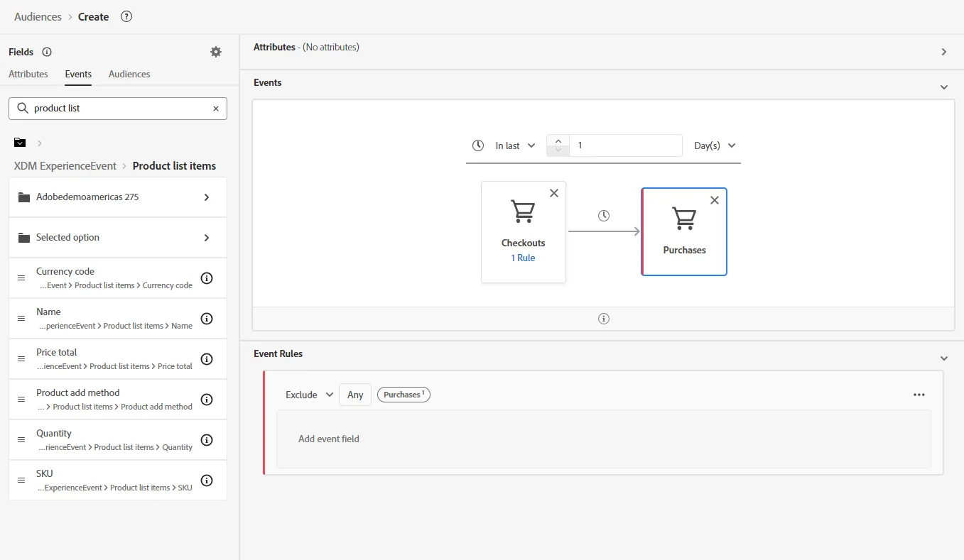The height and width of the screenshot is (560, 964).
Task: Click the Add event field drop area
Action: click(603, 439)
